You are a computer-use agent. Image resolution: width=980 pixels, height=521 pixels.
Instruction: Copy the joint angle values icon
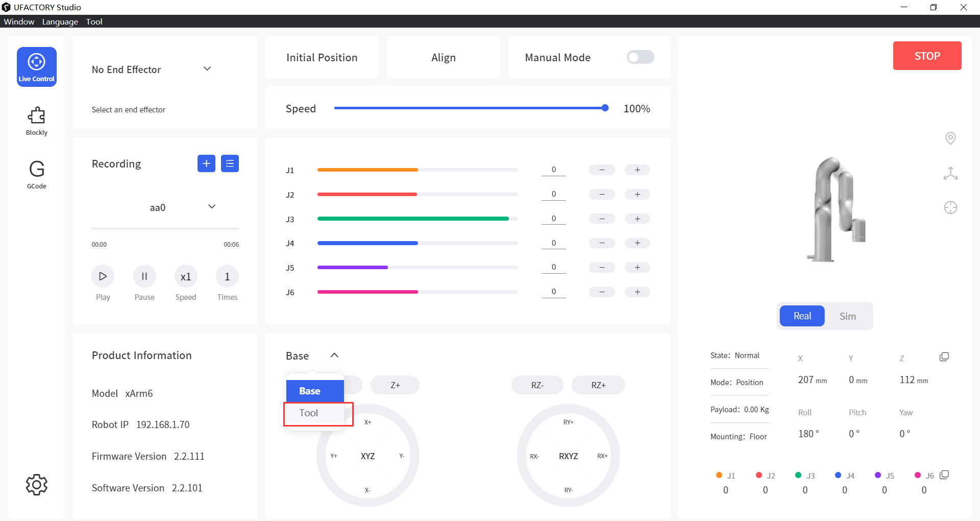[944, 475]
